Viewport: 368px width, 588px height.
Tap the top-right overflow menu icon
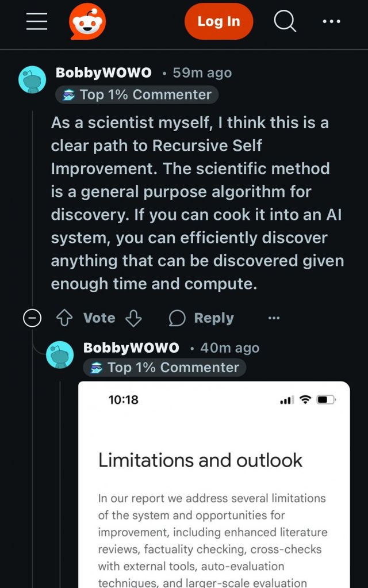[x=332, y=21]
